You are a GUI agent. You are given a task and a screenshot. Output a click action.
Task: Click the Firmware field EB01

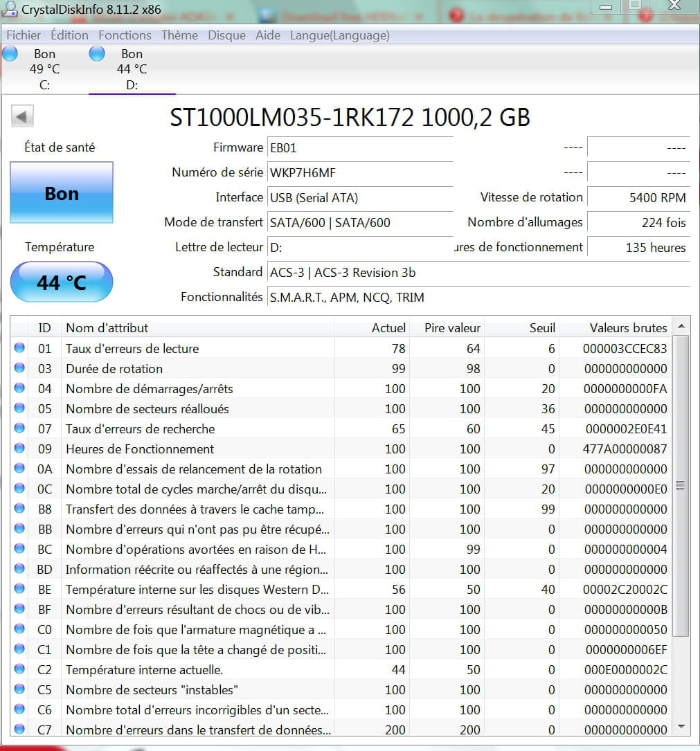tap(360, 148)
